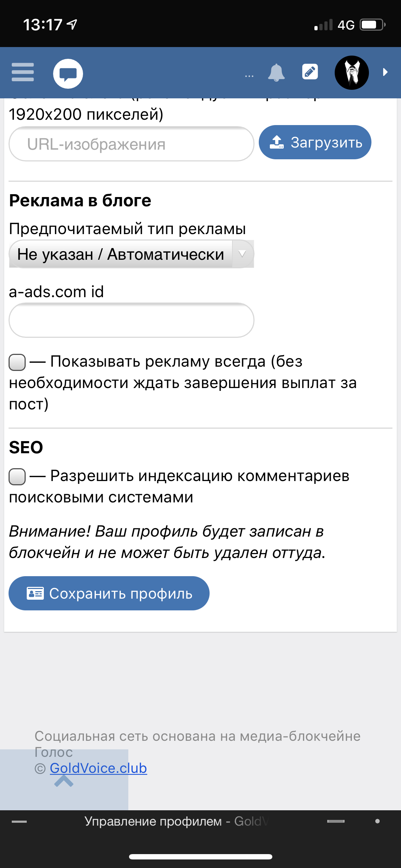Enable the show ads always checkbox
The width and height of the screenshot is (401, 868).
click(x=17, y=362)
